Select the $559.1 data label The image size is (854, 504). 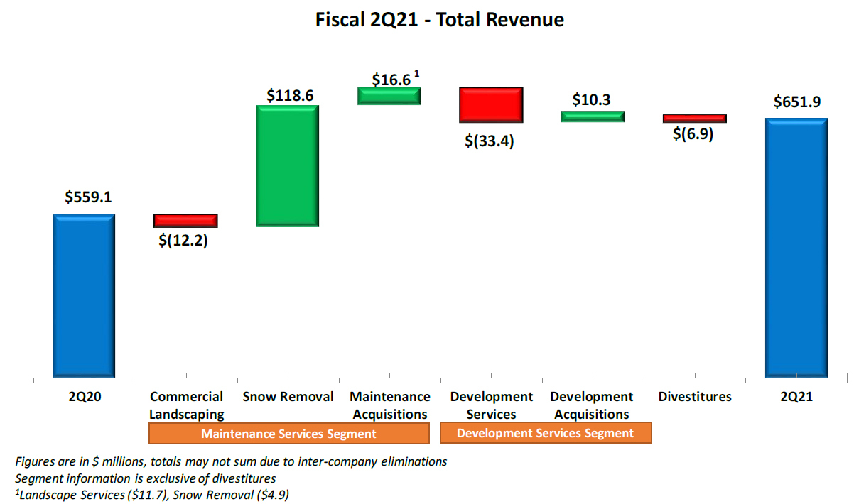[x=88, y=198]
